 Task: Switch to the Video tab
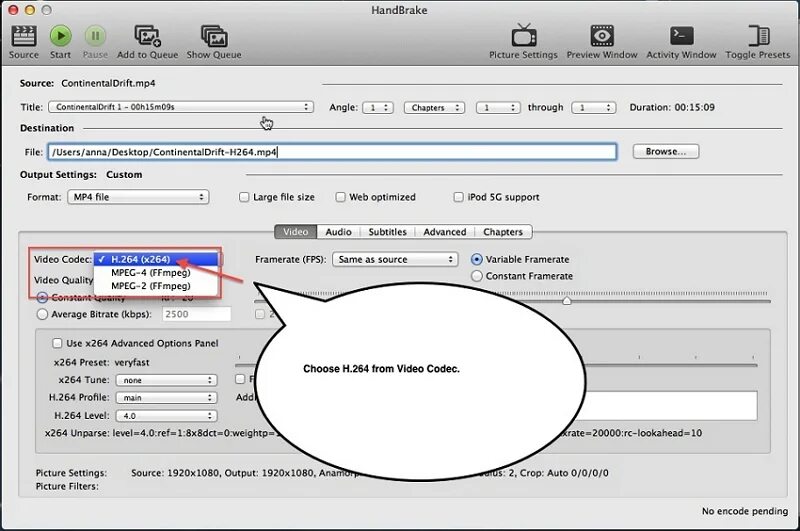pyautogui.click(x=295, y=232)
